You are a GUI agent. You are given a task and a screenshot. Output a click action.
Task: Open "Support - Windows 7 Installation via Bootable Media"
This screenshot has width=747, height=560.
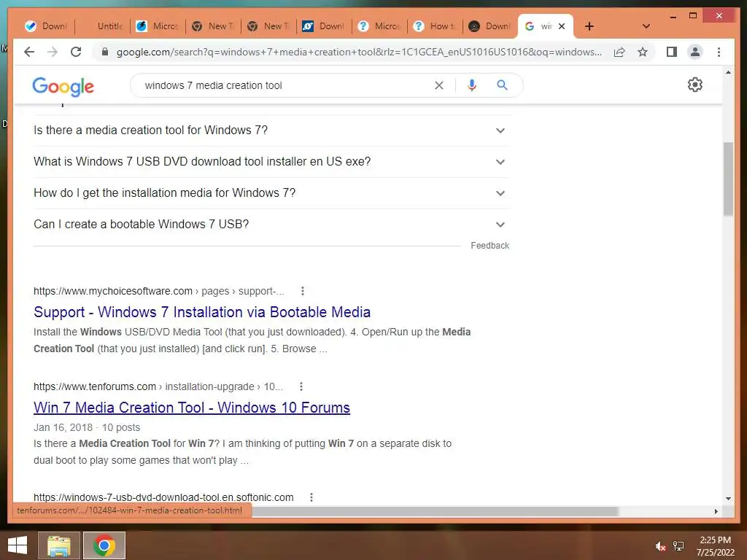(202, 312)
